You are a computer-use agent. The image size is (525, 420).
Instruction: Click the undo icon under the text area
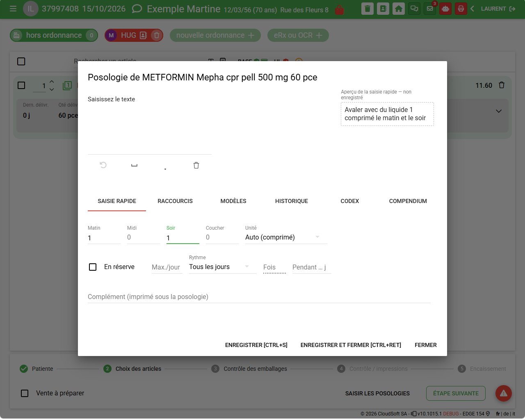(x=103, y=165)
